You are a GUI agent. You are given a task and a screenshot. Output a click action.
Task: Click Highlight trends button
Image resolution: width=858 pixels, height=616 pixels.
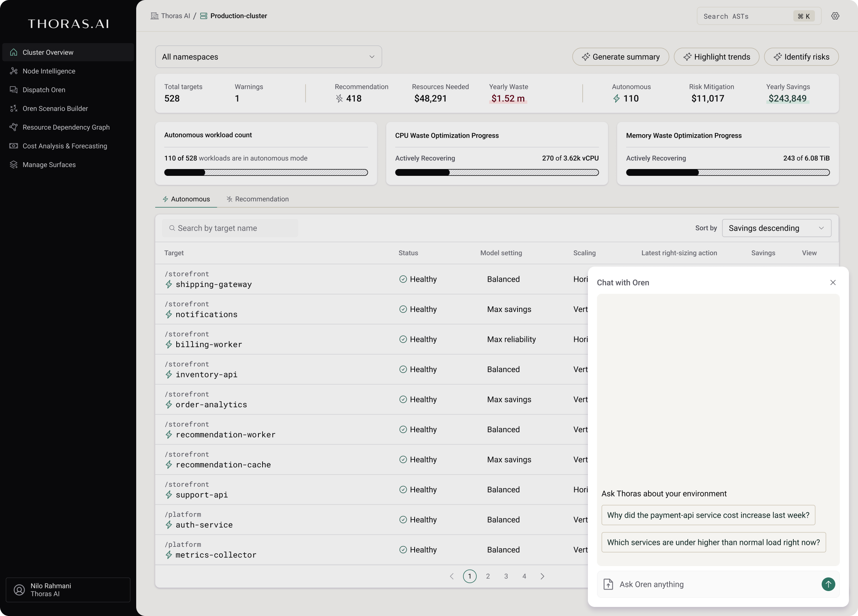coord(717,57)
